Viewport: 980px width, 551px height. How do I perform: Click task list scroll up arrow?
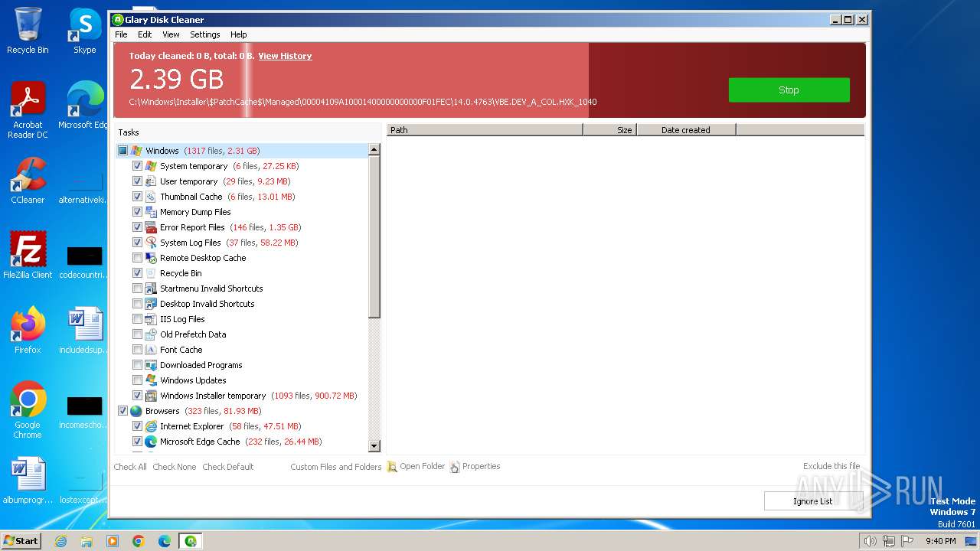coord(374,150)
